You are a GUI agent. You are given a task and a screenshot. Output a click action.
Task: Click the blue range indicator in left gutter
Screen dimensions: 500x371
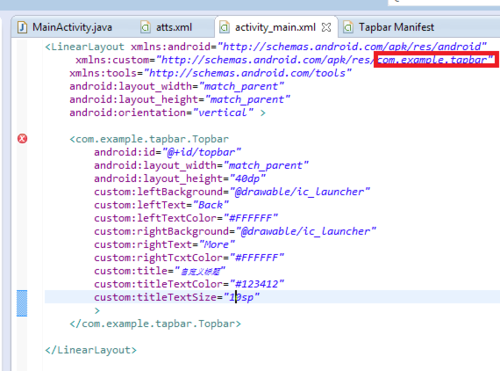(x=22, y=303)
